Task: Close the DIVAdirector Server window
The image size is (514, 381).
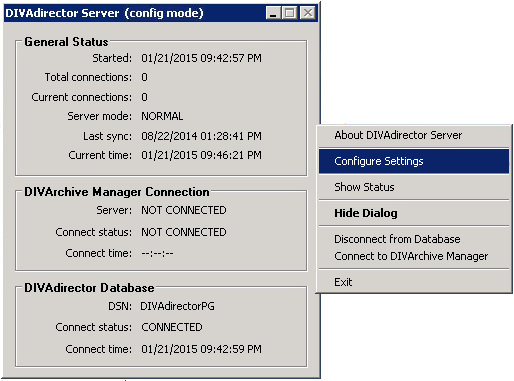Action: [308, 13]
